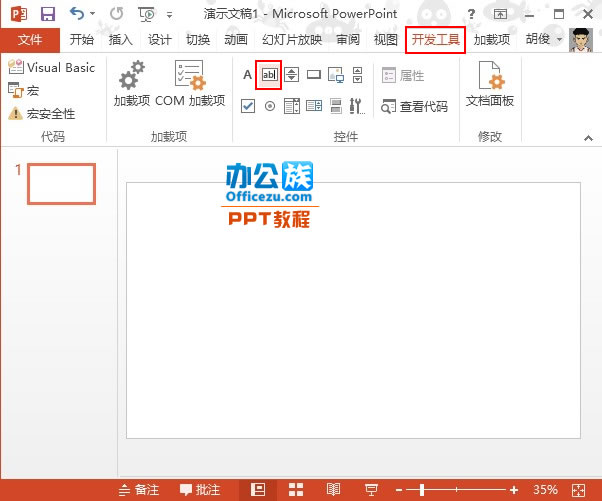This screenshot has height=501, width=602.
Task: Click the Redo/Repeat icon
Action: tap(116, 14)
